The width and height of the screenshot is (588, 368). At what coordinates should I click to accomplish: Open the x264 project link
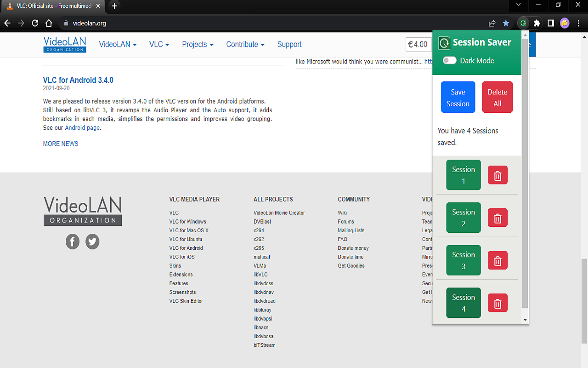click(x=259, y=230)
